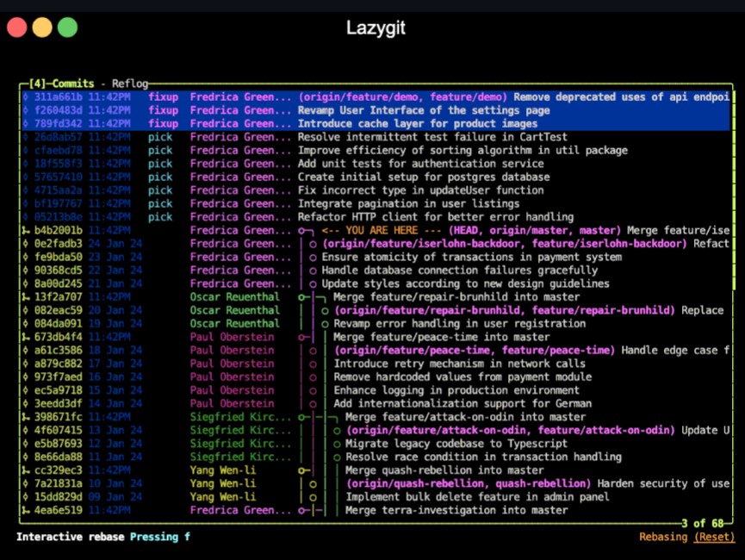
Task: Click the origin/feature/demo branch label
Action: pos(402,97)
